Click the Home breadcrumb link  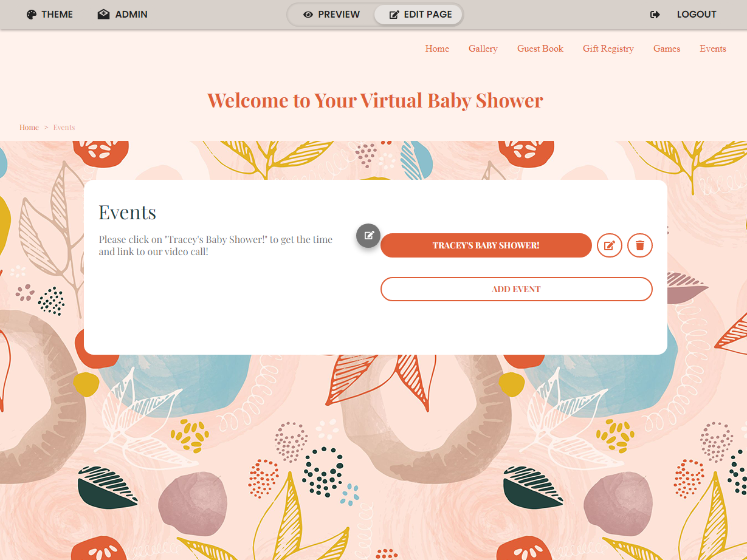29,128
